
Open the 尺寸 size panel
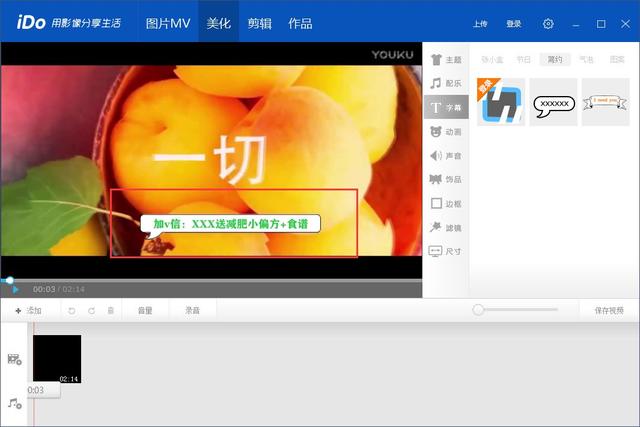pyautogui.click(x=445, y=252)
